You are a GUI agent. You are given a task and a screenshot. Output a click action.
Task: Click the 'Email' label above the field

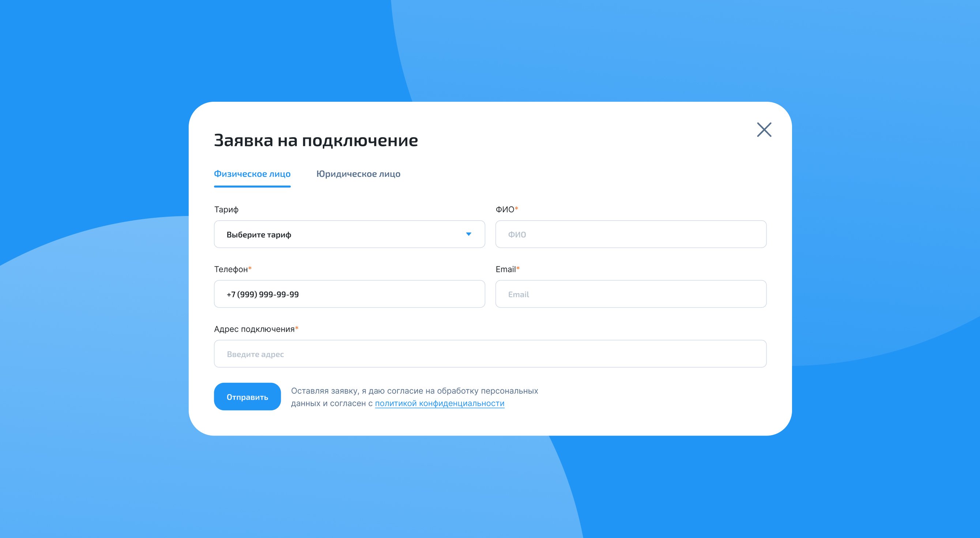pyautogui.click(x=506, y=269)
